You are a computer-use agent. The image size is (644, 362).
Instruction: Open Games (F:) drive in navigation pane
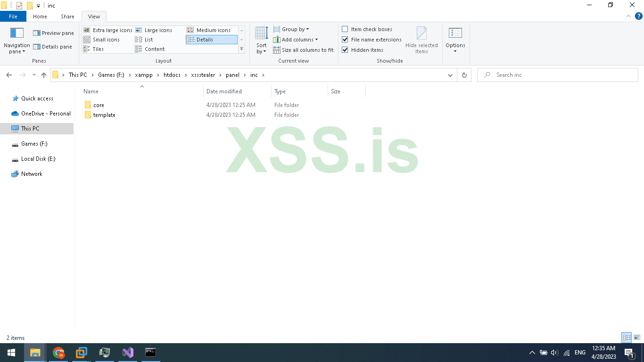[x=34, y=144]
